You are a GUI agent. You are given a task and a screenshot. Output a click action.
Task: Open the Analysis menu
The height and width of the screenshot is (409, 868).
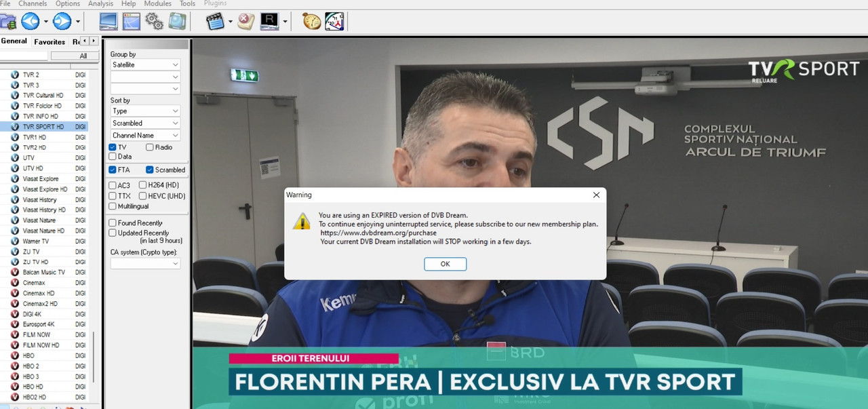101,4
